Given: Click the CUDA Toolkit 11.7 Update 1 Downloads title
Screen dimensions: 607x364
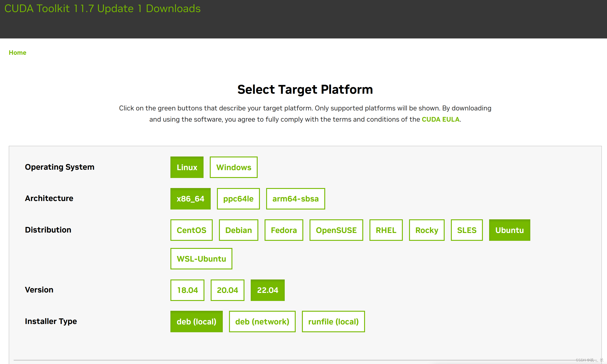Looking at the screenshot, I should coord(103,8).
